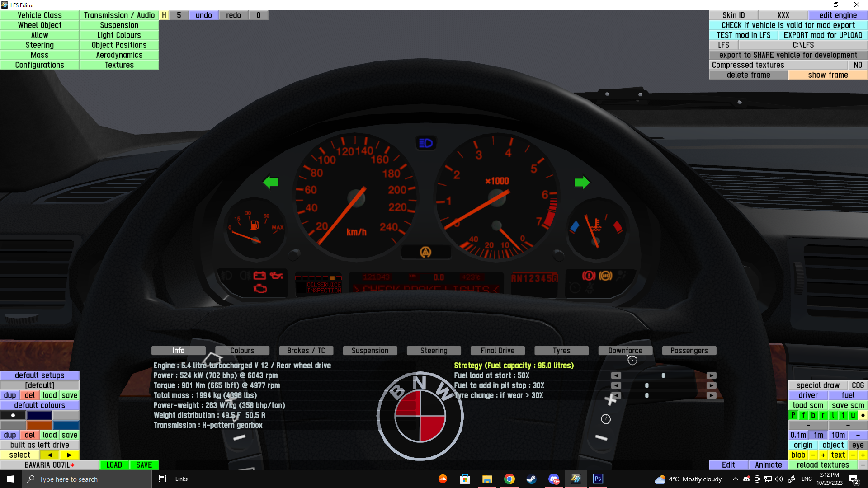Increase tyre change wear threshold arrow
Image resolution: width=868 pixels, height=488 pixels.
pos(711,395)
